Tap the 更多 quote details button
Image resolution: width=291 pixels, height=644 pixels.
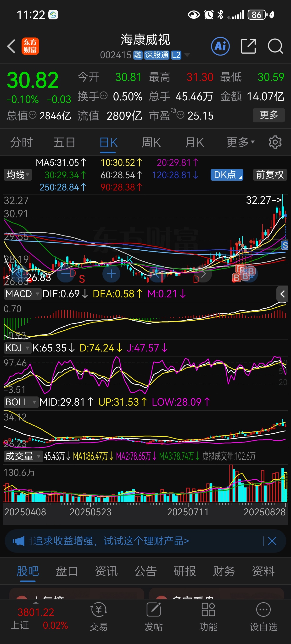[269, 115]
